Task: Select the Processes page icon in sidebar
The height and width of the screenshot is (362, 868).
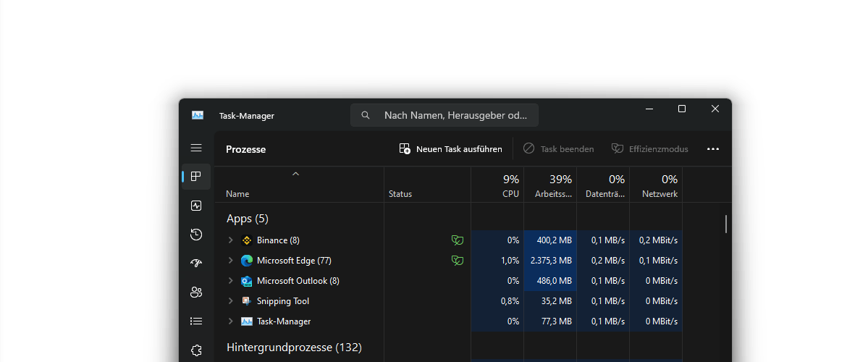Action: pyautogui.click(x=196, y=177)
